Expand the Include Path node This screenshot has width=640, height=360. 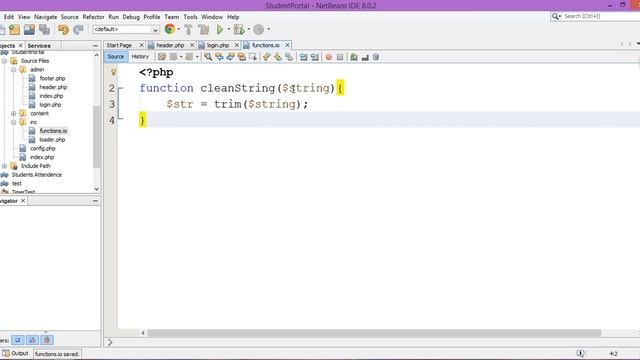coord(4,166)
